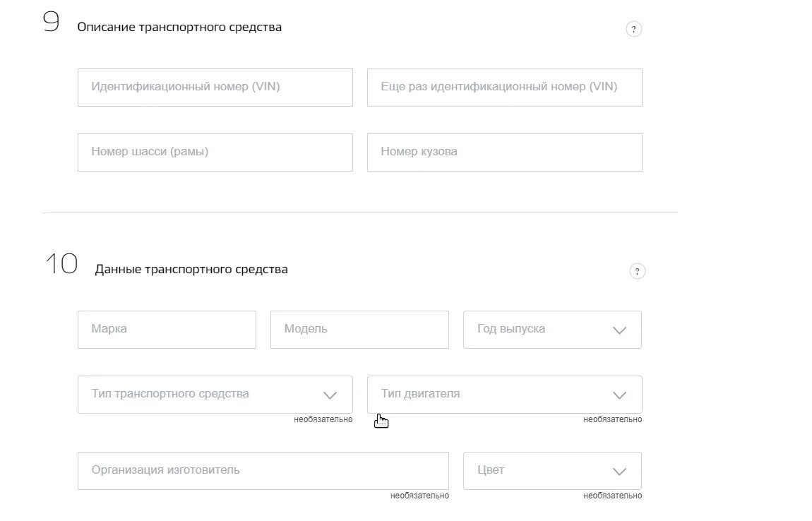The width and height of the screenshot is (812, 521).
Task: Click chevron arrow in Тип двигателя field
Action: (619, 395)
